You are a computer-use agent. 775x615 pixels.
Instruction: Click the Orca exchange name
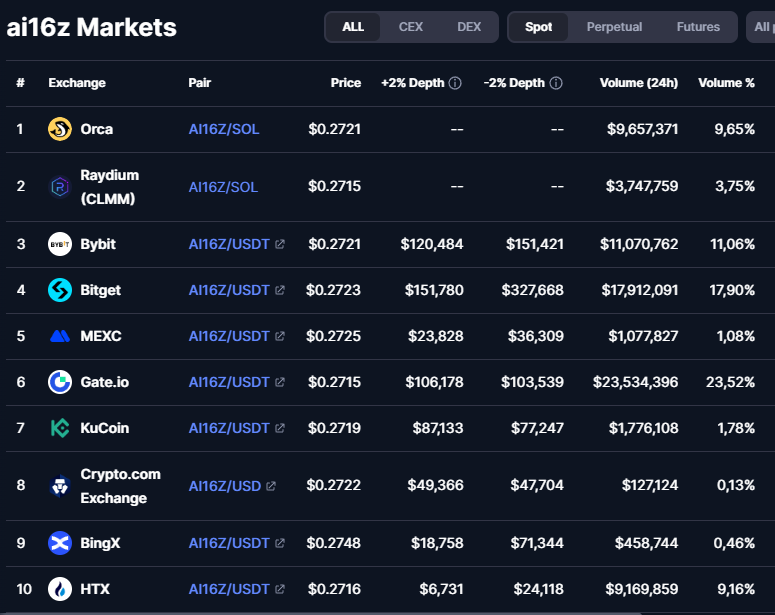pyautogui.click(x=97, y=129)
